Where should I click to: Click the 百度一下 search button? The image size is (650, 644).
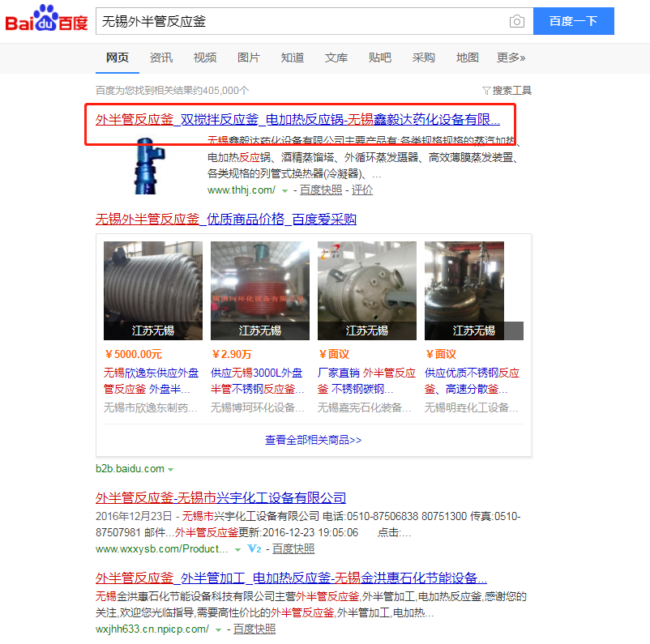pos(573,21)
